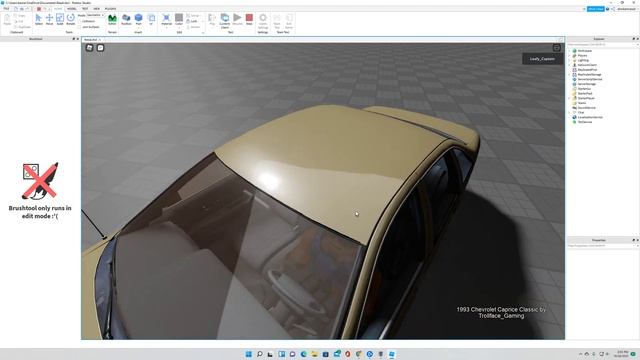
Task: Open Windows taskbar Search
Action: tap(259, 354)
